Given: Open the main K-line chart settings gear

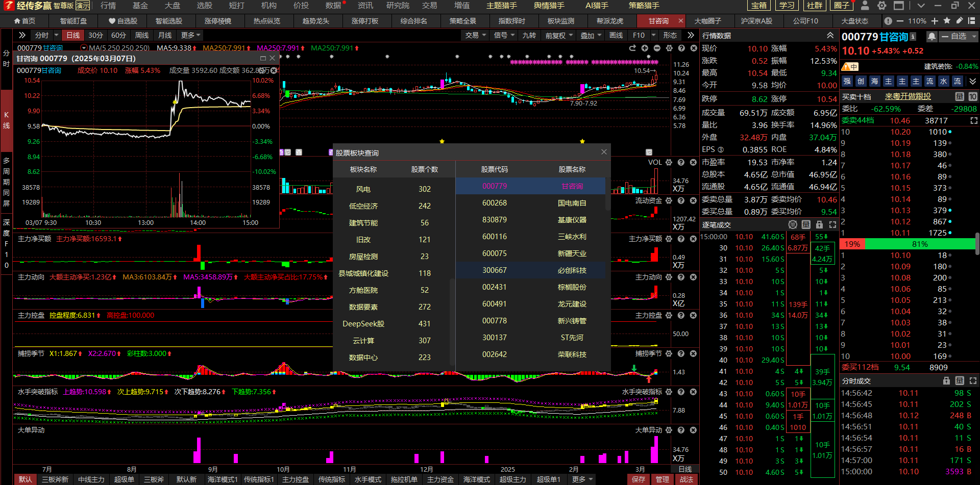Looking at the screenshot, I should pyautogui.click(x=669, y=48).
